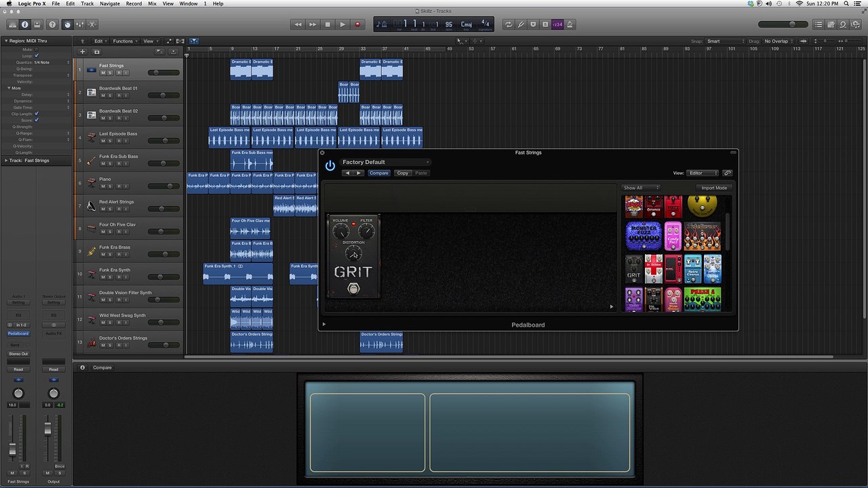This screenshot has height=488, width=868.
Task: Toggle the purple Count-in 1234 button
Action: click(x=557, y=24)
